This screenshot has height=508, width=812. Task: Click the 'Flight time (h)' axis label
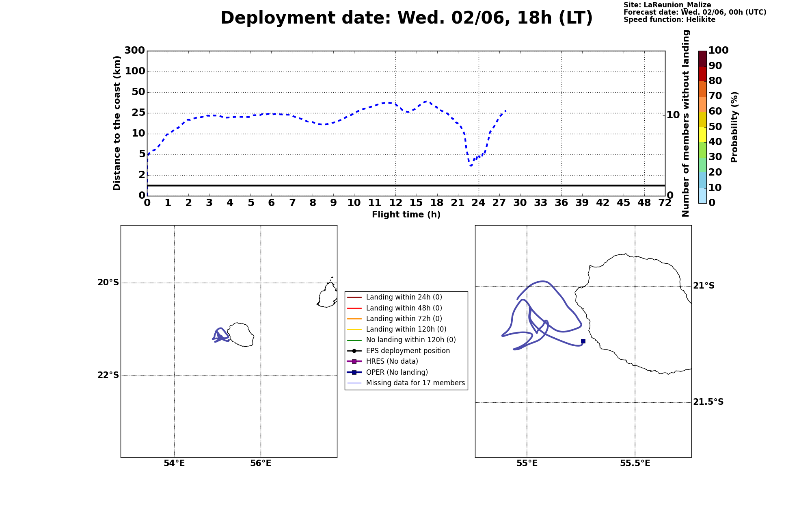point(406,215)
